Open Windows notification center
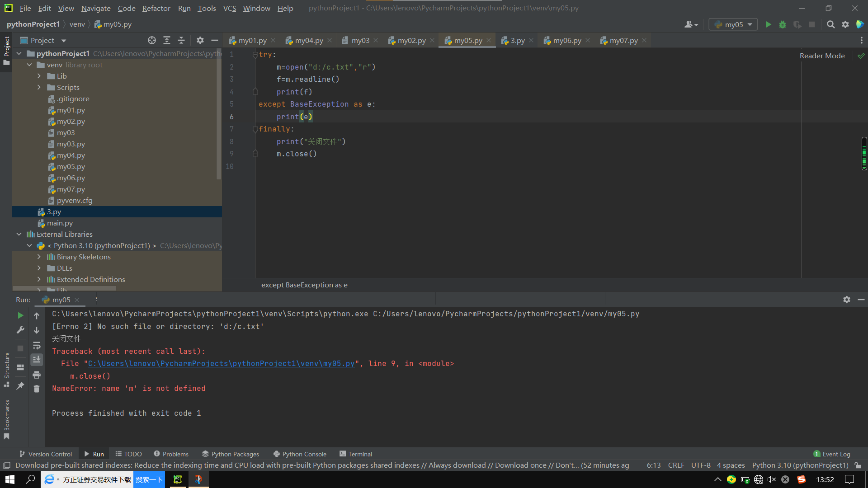The width and height of the screenshot is (868, 488). point(849,479)
